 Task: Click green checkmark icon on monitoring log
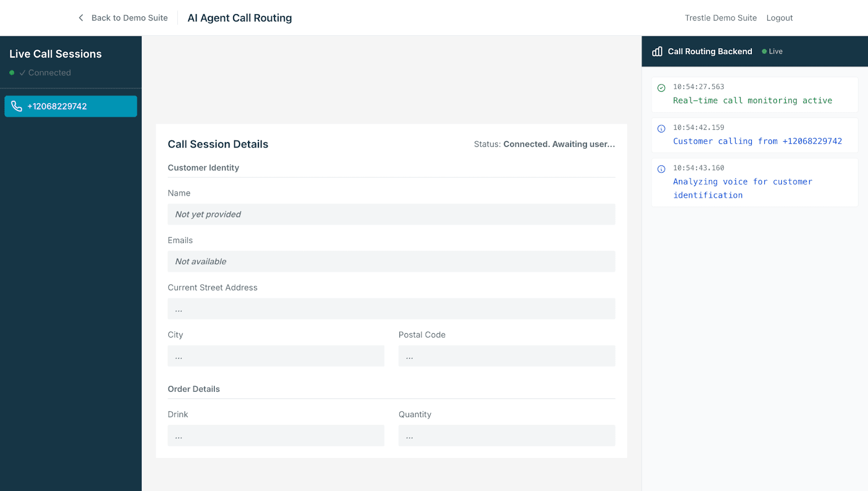coord(661,88)
